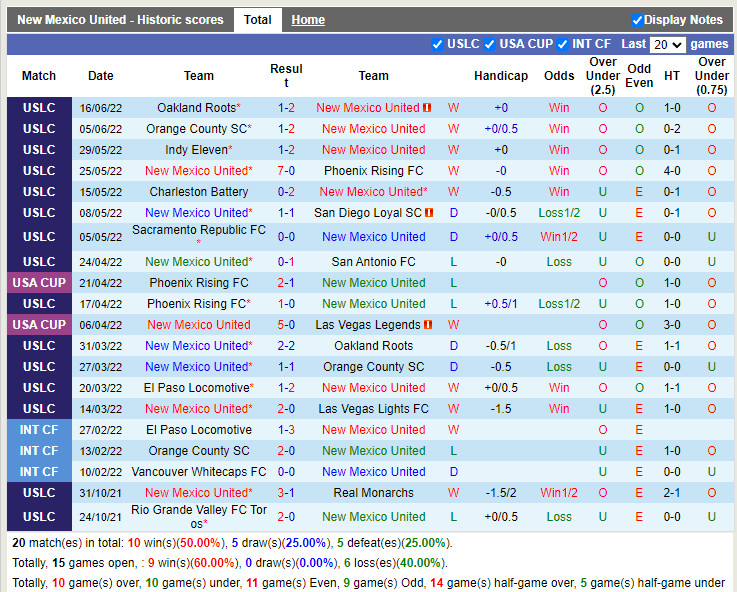Screen dimensions: 737x592
Task: Click the 5-0 score against Las Vegas Legends
Action: pos(286,325)
